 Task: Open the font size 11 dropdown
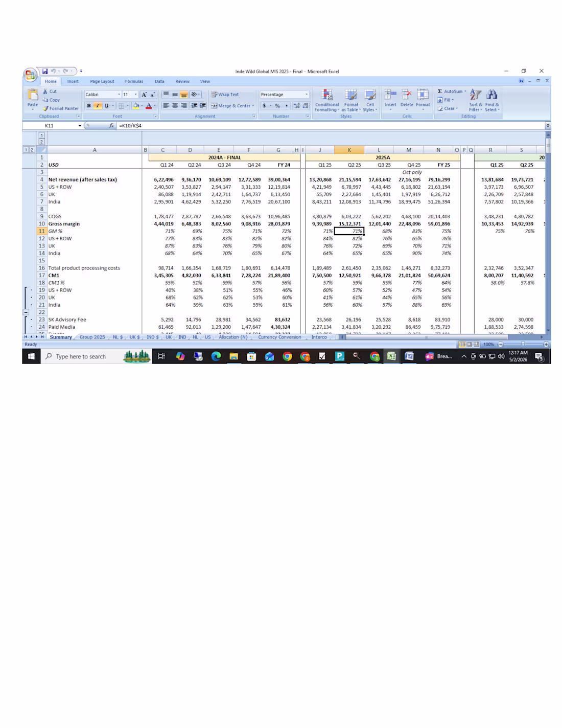(136, 95)
